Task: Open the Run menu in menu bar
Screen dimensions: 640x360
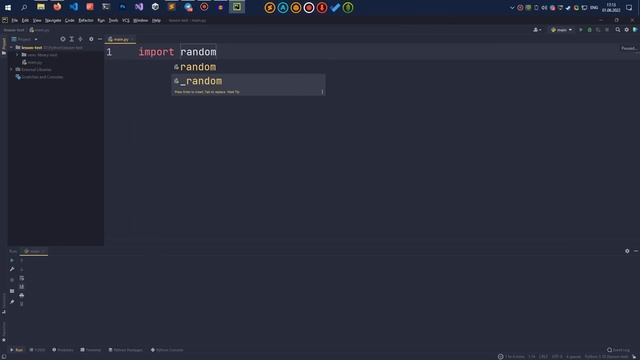Action: 101,20
